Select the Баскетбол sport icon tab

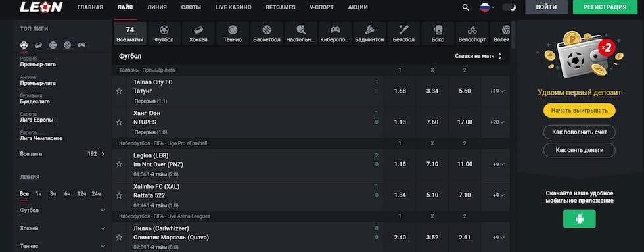tap(267, 34)
